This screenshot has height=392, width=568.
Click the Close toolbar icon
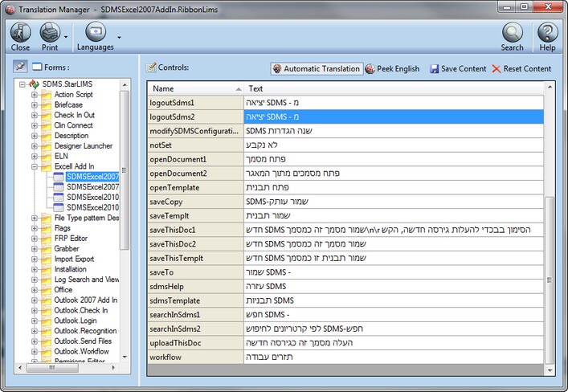20,33
